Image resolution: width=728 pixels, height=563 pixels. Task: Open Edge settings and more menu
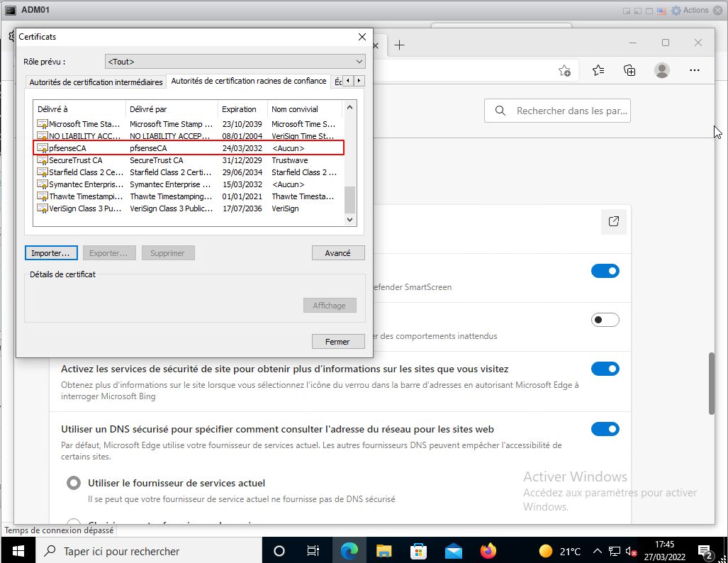click(695, 70)
